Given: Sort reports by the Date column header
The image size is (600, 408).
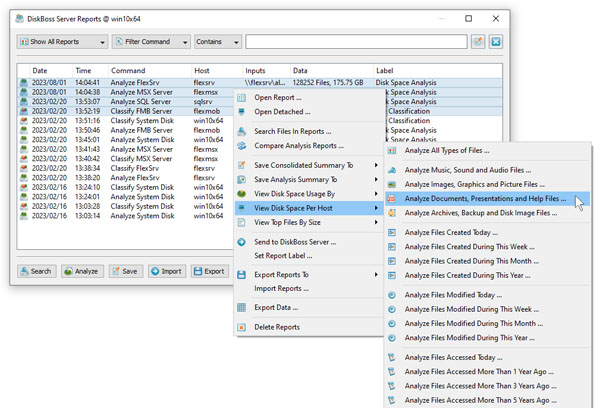Looking at the screenshot, I should coord(51,71).
